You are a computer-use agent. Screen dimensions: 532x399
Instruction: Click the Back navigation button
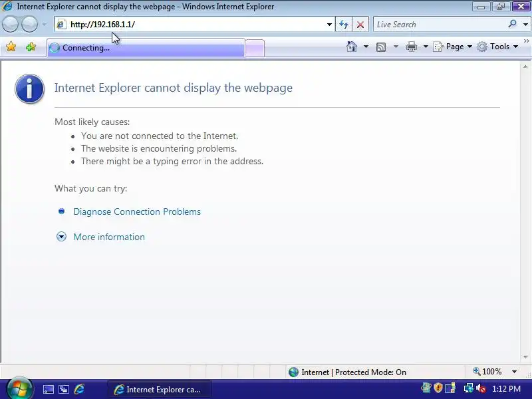(x=10, y=25)
